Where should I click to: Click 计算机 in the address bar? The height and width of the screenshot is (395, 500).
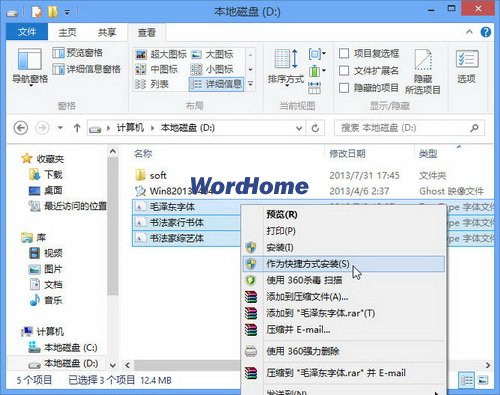point(130,128)
